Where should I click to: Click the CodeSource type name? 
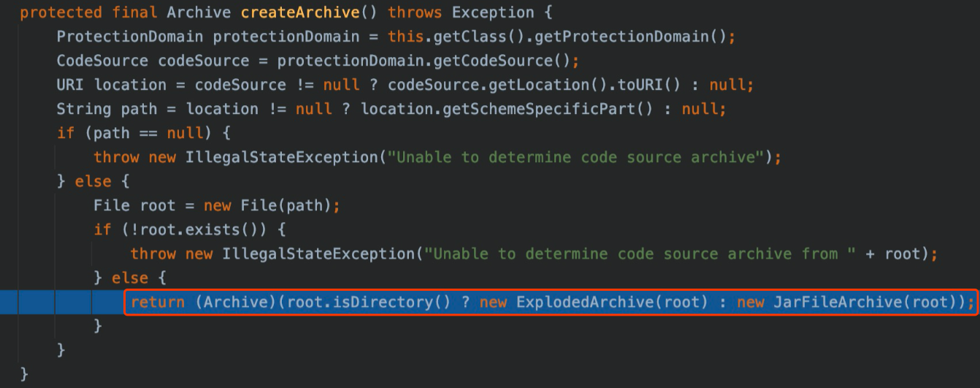click(x=102, y=61)
